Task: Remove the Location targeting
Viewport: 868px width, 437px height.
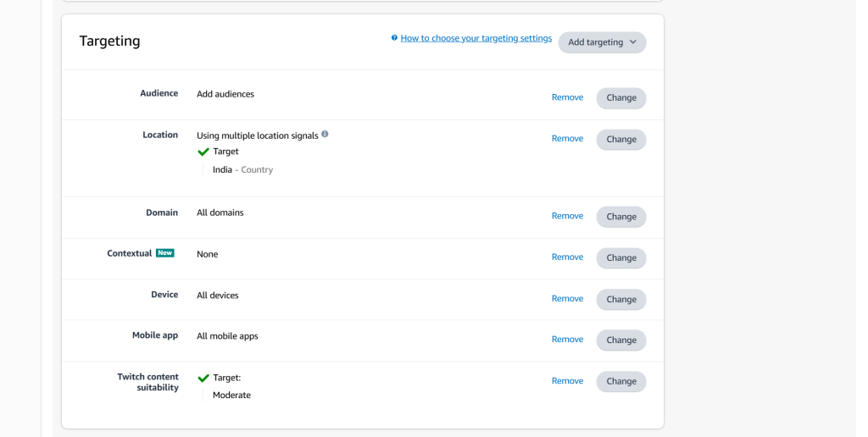Action: (567, 138)
